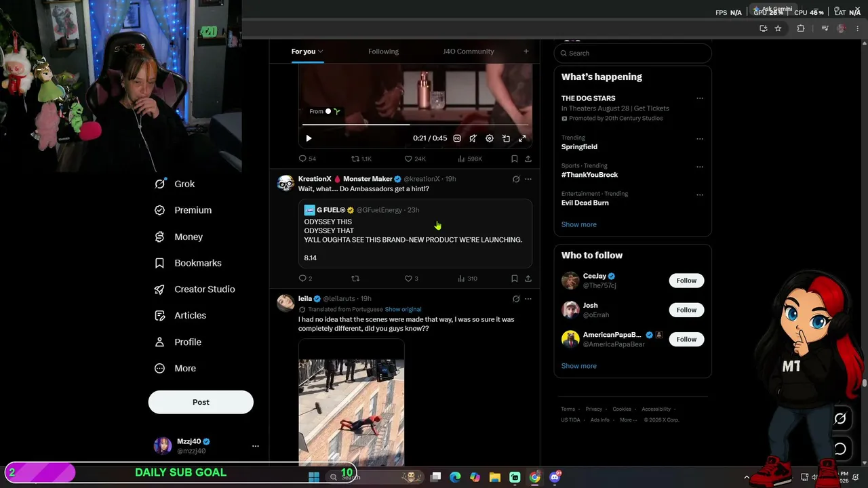Open the browser Extensions puzzle icon

[801, 28]
